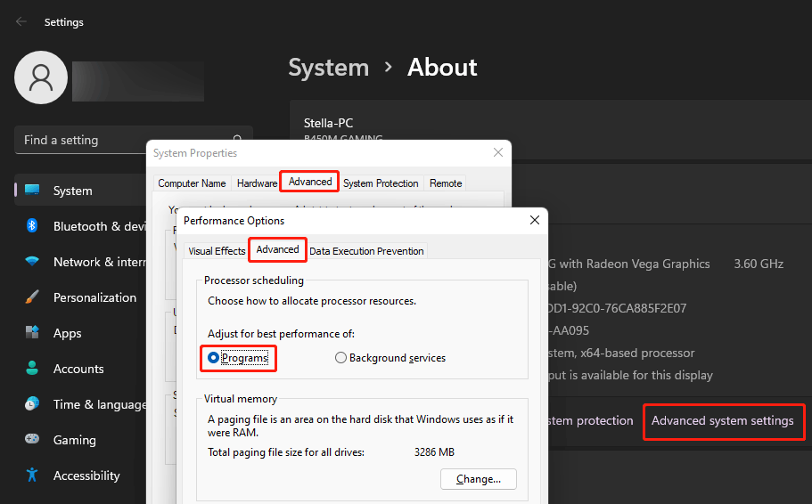Open Remote tab in System Properties
The image size is (812, 504).
[446, 183]
